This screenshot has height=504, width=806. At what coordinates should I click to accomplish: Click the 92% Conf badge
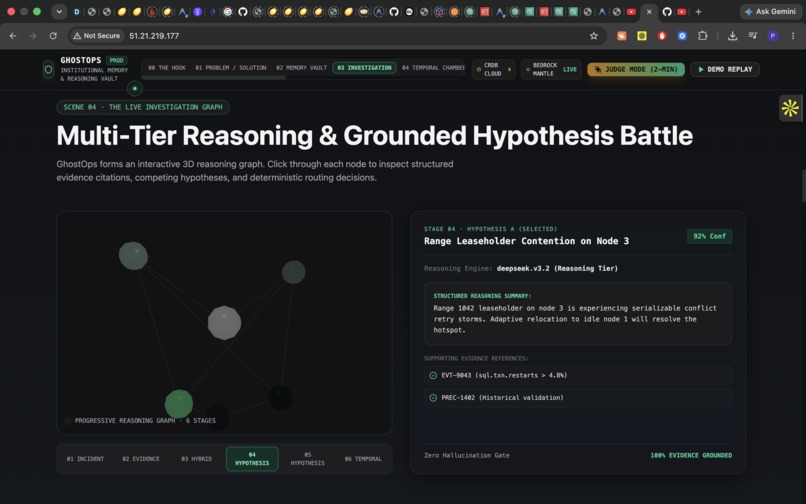click(x=709, y=237)
